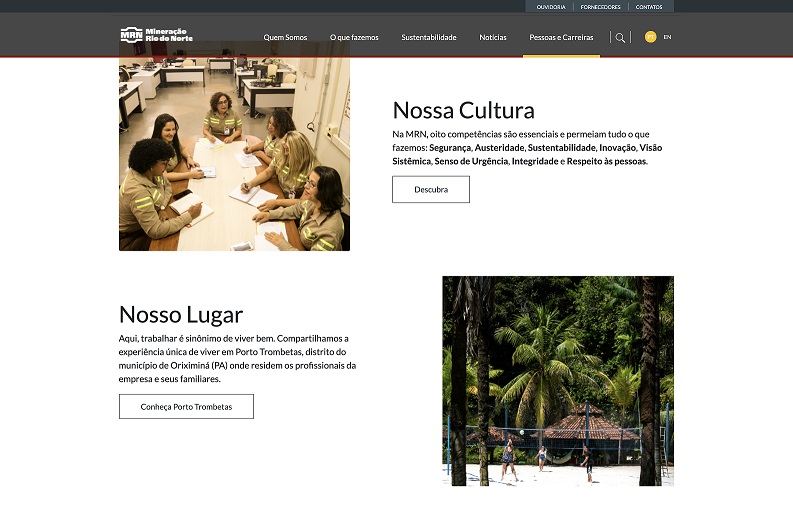Open the Ouvidoria link
The height and width of the screenshot is (517, 793).
point(551,7)
